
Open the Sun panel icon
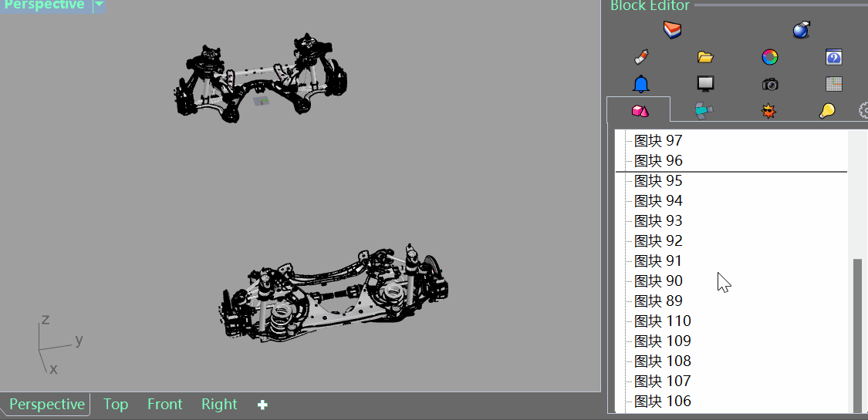coord(768,111)
